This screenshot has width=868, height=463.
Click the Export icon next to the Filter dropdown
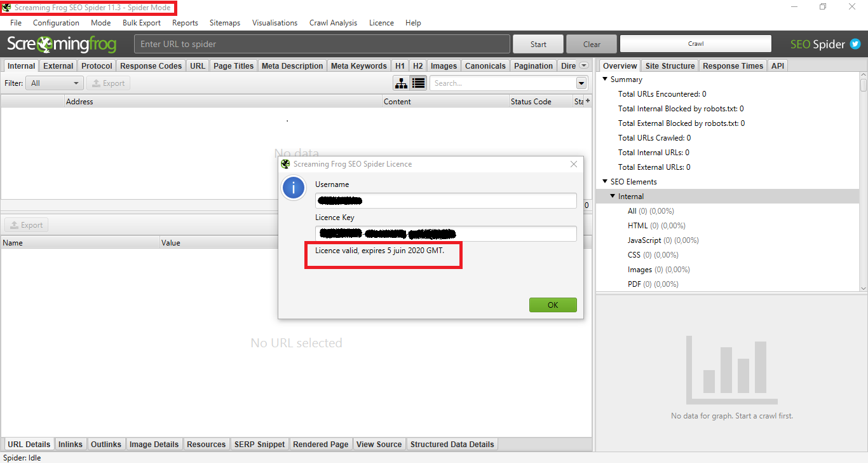[108, 83]
